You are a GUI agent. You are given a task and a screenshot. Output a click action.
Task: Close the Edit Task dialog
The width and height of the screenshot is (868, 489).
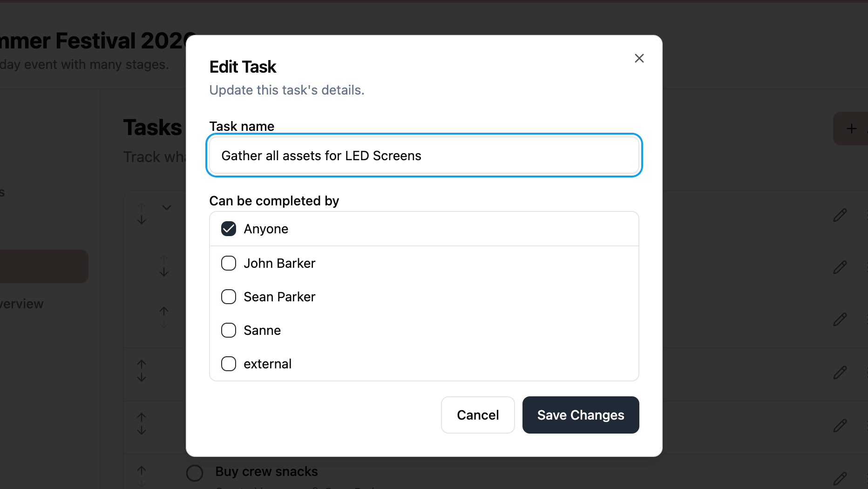639,58
